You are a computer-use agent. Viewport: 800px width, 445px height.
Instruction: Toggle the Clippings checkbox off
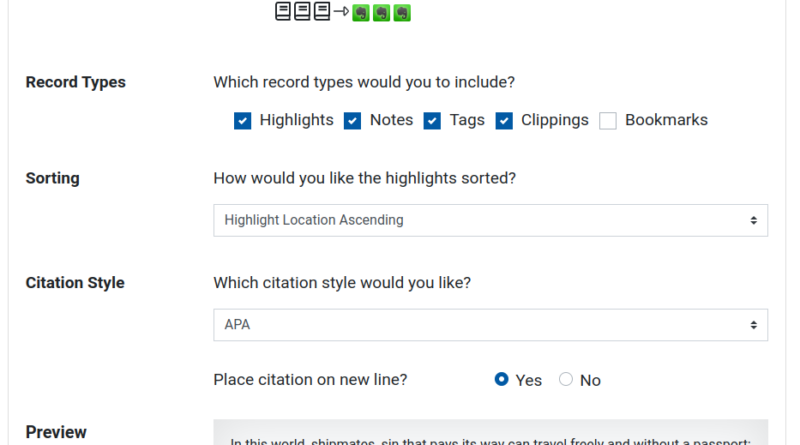(504, 121)
